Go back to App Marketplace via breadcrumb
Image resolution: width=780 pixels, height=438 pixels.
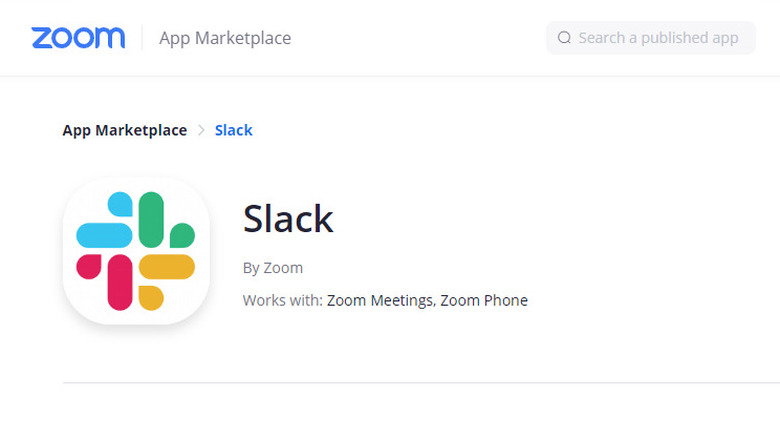125,130
